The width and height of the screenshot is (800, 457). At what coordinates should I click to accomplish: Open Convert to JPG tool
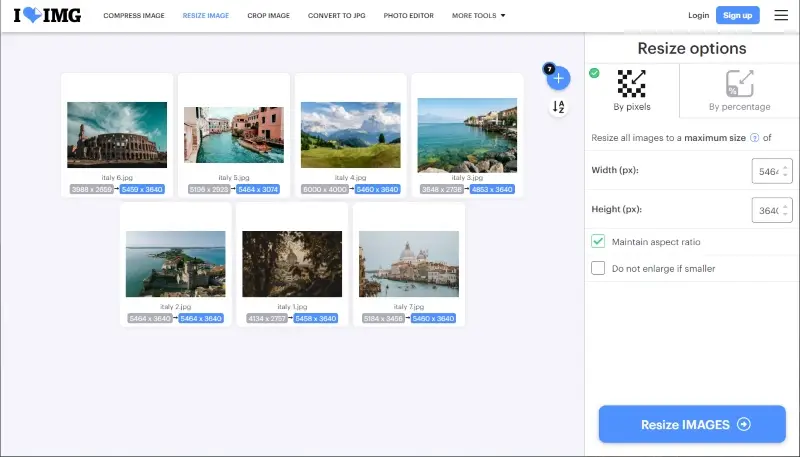coord(336,15)
